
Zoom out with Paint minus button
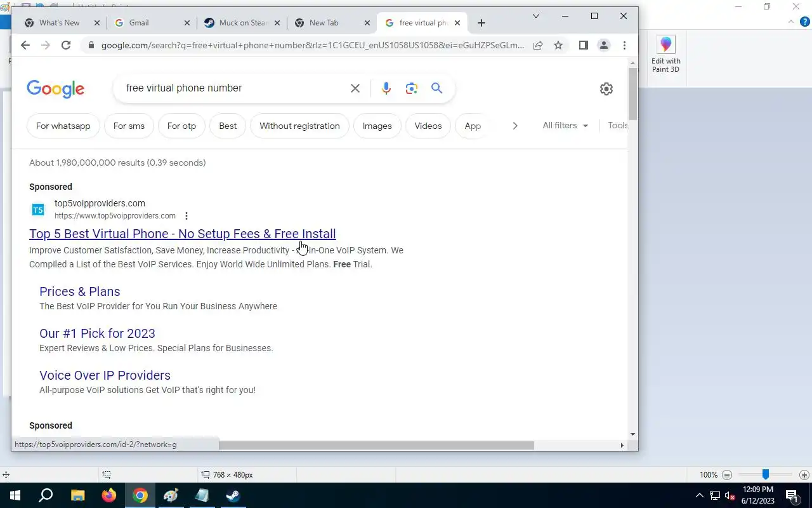(x=728, y=475)
